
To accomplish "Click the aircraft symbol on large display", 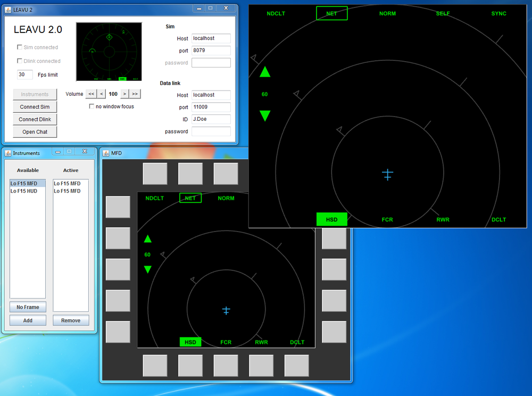I will (x=387, y=174).
